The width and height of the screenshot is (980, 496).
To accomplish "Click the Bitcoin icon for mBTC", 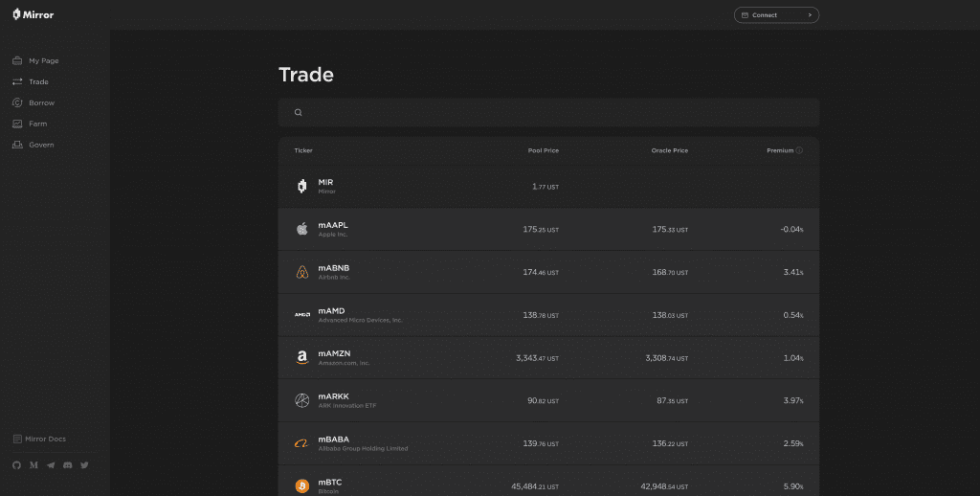I will click(x=302, y=486).
